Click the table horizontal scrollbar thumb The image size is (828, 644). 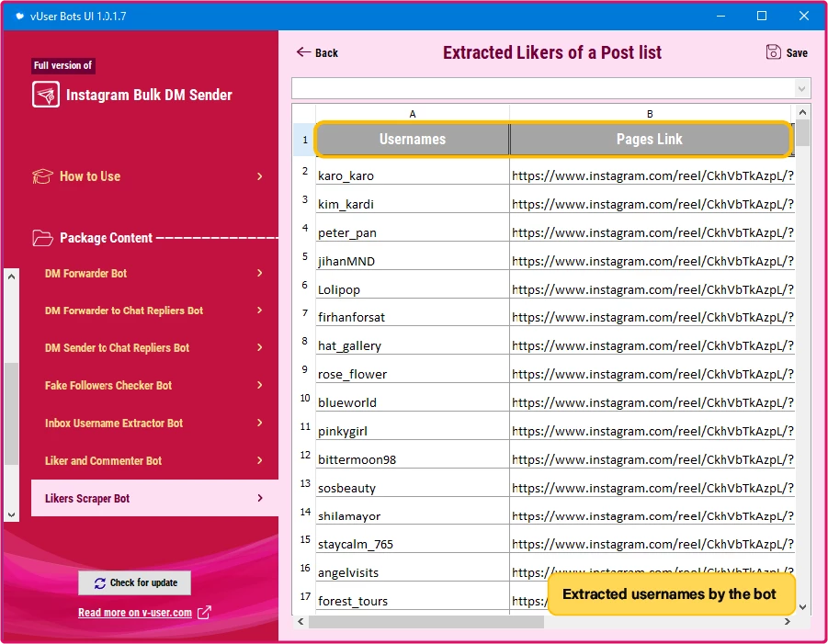426,622
